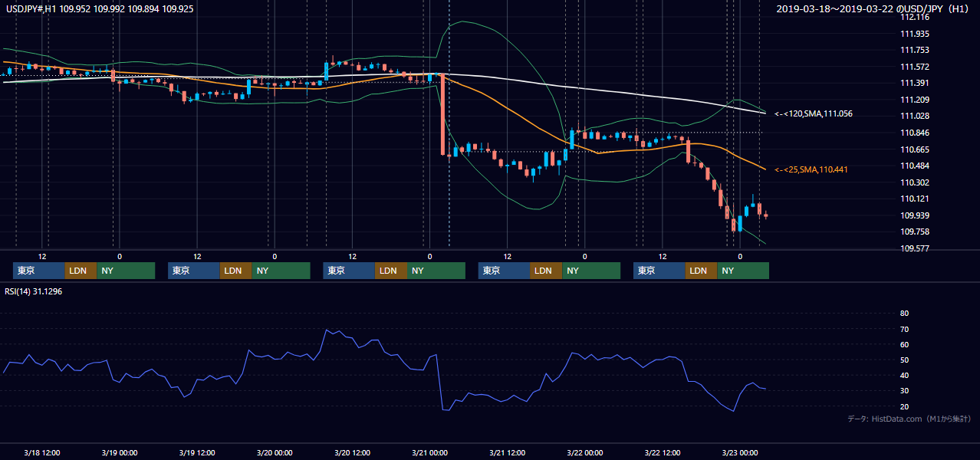Click price axis value 111.028

click(914, 116)
